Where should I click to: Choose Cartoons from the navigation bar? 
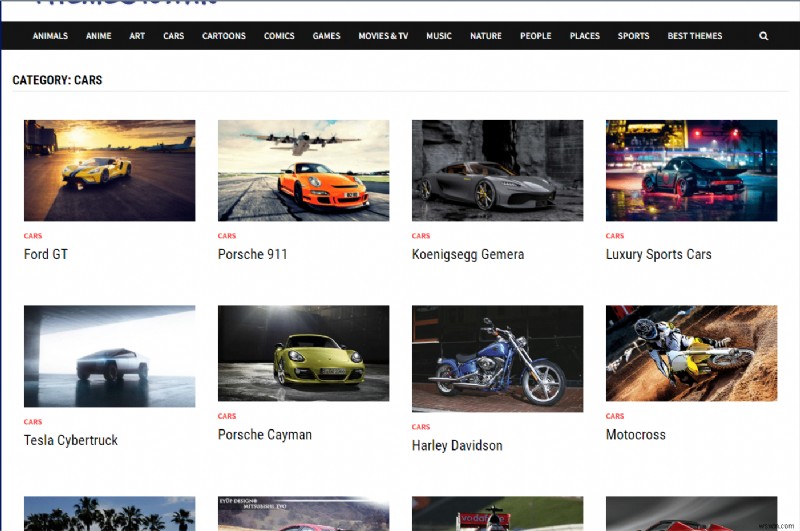(x=223, y=36)
